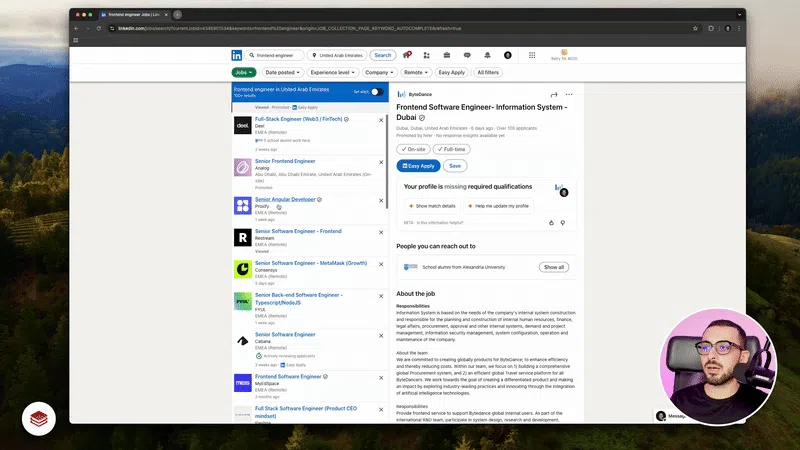Open the Notifications bell icon
This screenshot has width=800, height=450.
[x=487, y=55]
